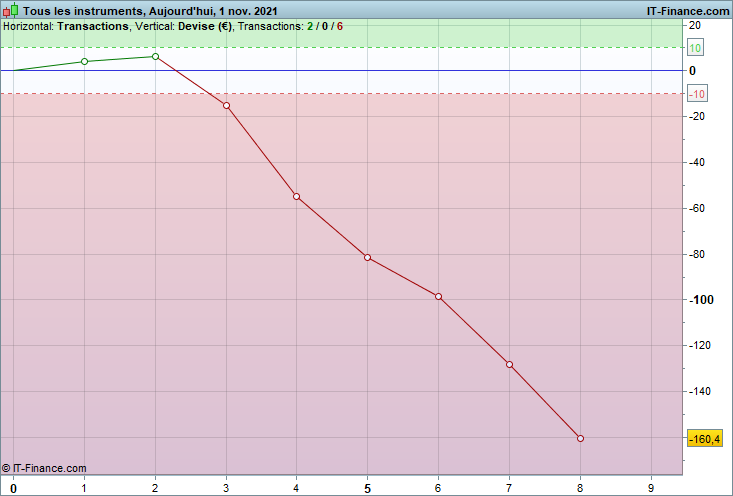Click the bold 5 label on horizontal axis

(367, 489)
